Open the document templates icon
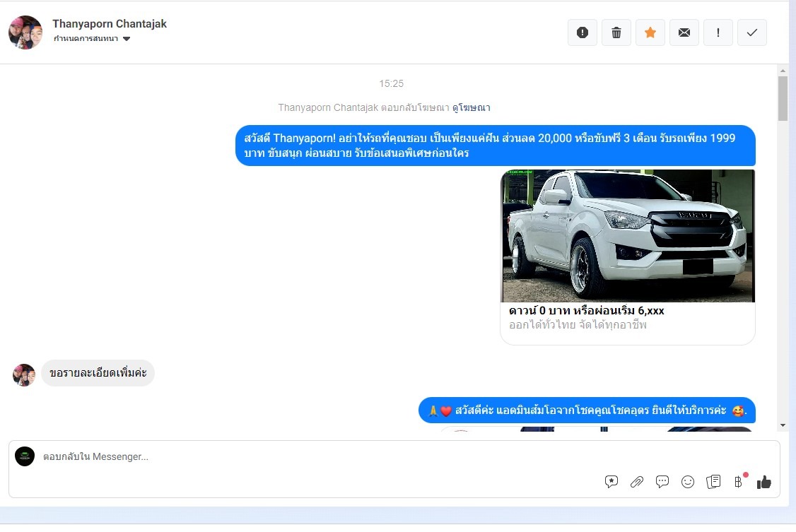The image size is (796, 532). point(713,482)
